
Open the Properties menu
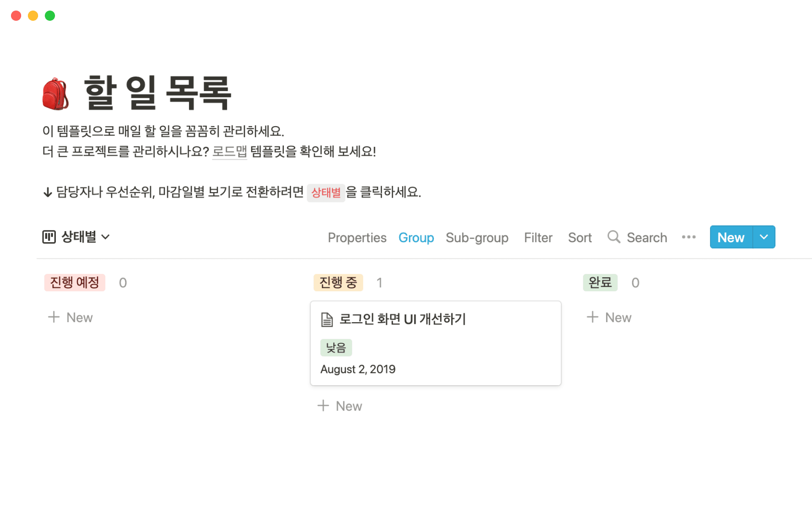point(357,237)
